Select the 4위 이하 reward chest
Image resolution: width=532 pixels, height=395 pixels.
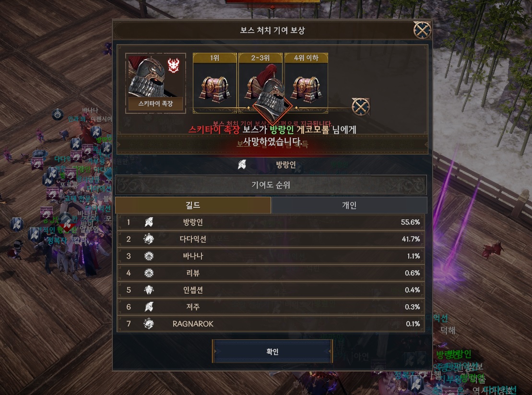pos(307,89)
